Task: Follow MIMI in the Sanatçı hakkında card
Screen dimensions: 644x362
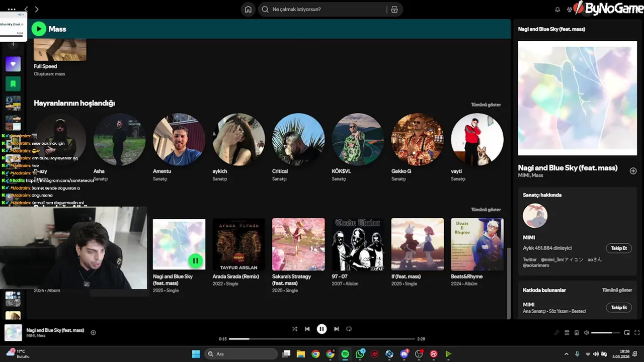Action: (x=619, y=248)
